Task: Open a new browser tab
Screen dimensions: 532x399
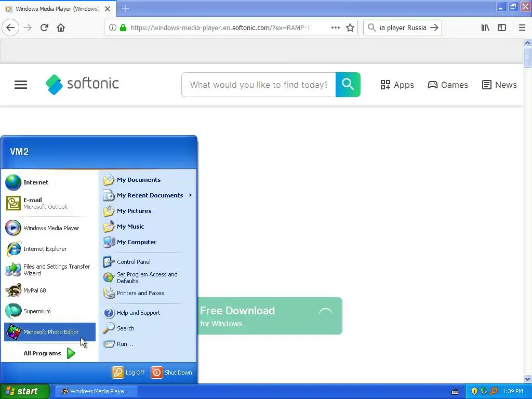Action: [x=125, y=8]
